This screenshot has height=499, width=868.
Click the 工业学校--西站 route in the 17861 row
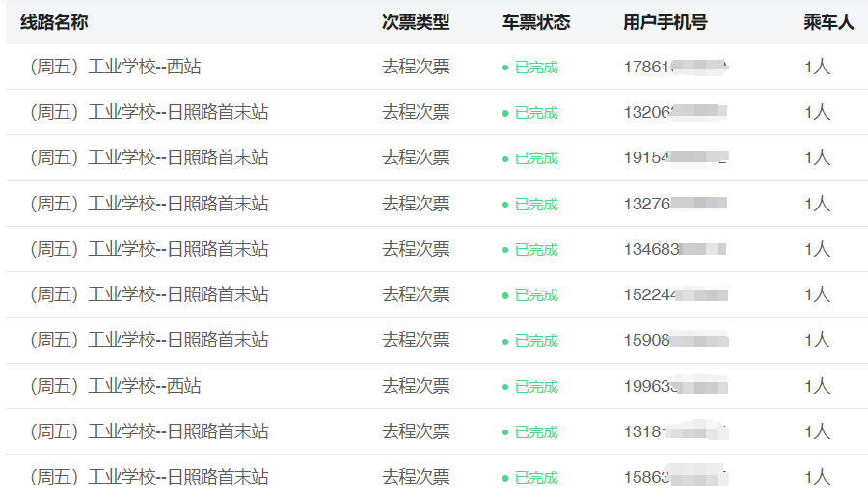pyautogui.click(x=145, y=68)
